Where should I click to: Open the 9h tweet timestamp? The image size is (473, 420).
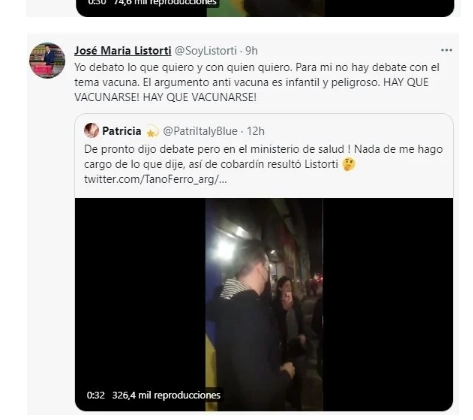(x=252, y=51)
